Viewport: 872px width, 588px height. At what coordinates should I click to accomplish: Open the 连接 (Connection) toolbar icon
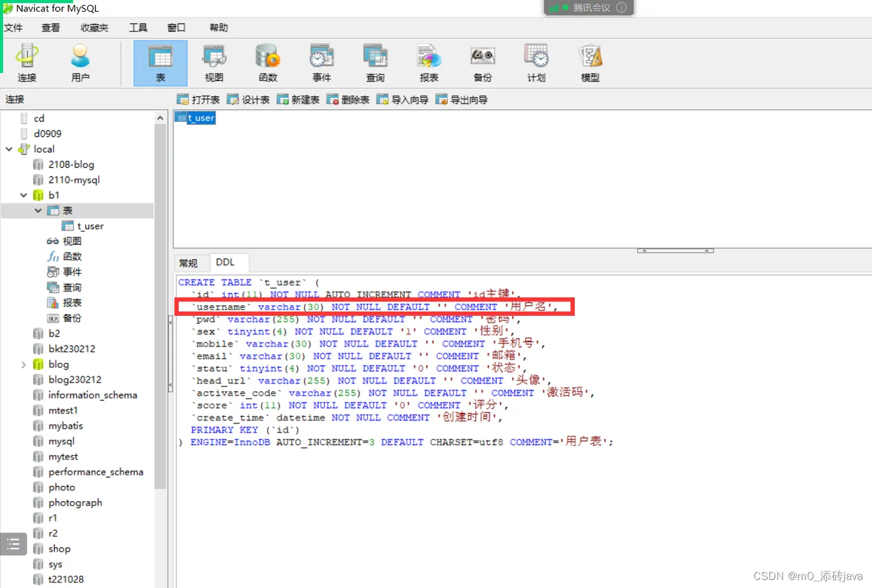point(27,63)
